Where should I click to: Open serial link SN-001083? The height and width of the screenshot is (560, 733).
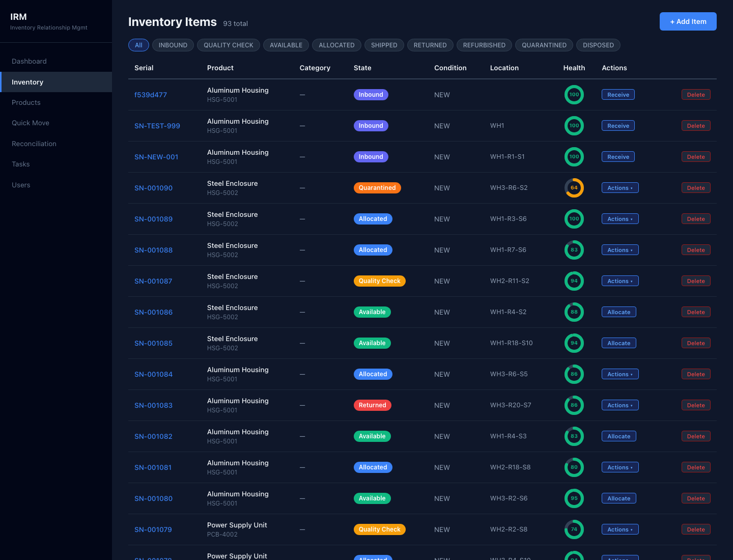153,405
